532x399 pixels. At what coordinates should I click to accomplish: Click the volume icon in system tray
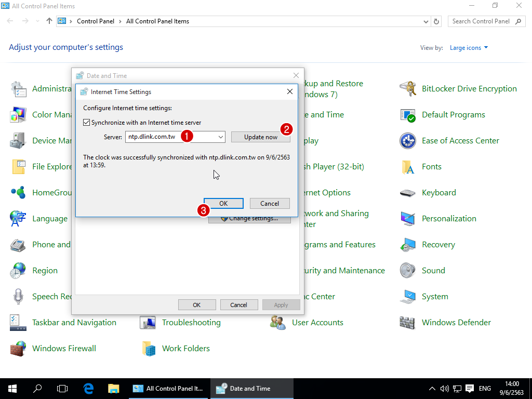tap(444, 388)
